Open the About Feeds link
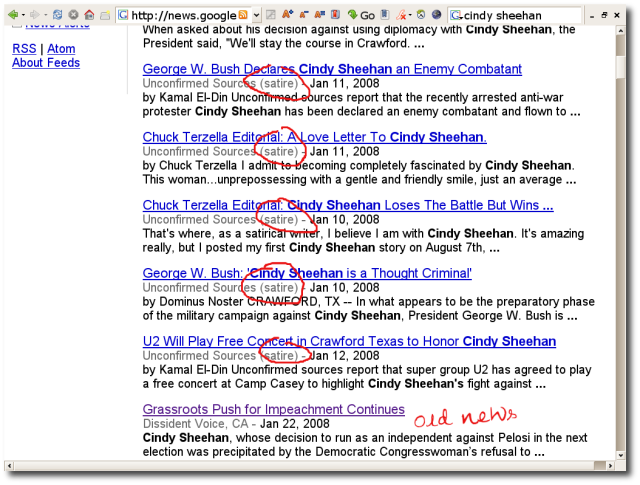Screen dimensions: 640x485 [x=46, y=62]
